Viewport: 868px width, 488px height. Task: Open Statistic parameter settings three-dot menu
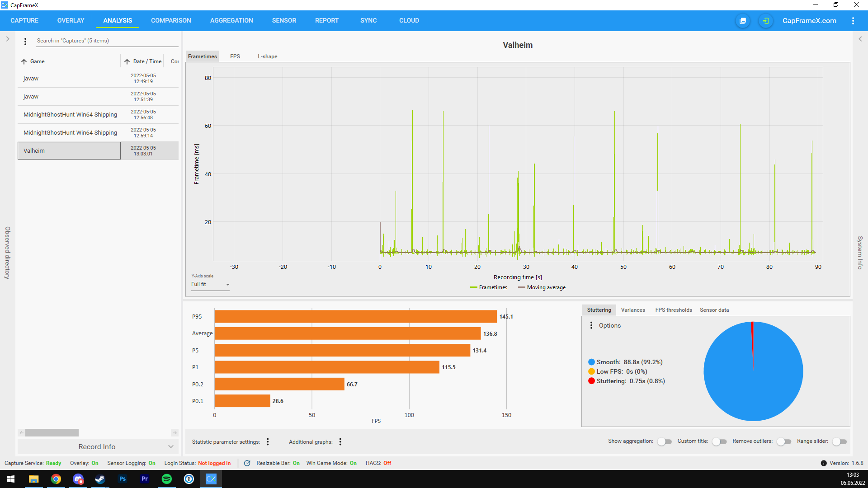(268, 442)
